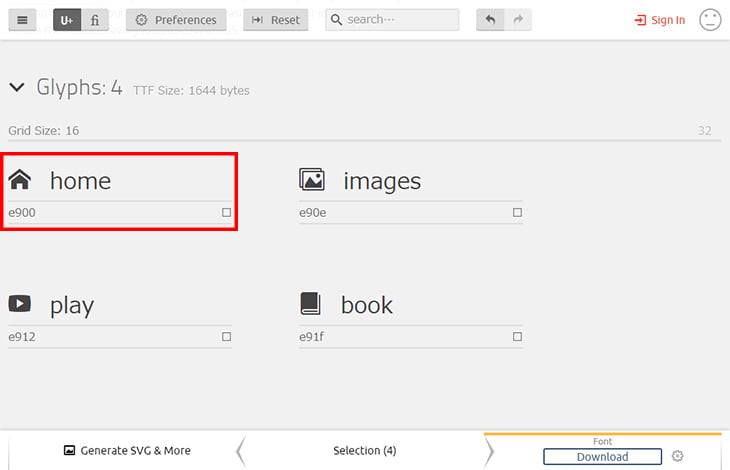Toggle the fi ligatures display
Viewport: 730px width, 470px height.
pos(95,20)
